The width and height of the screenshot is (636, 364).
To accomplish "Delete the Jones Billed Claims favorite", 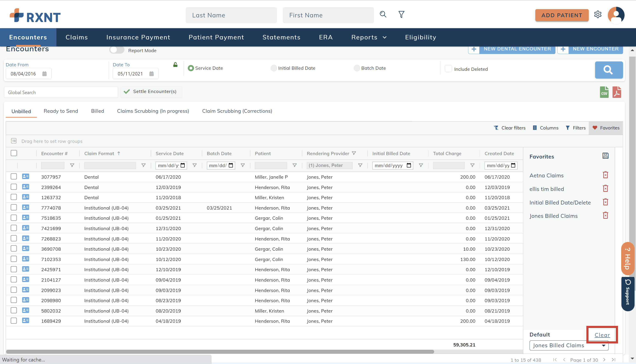I will [x=605, y=215].
